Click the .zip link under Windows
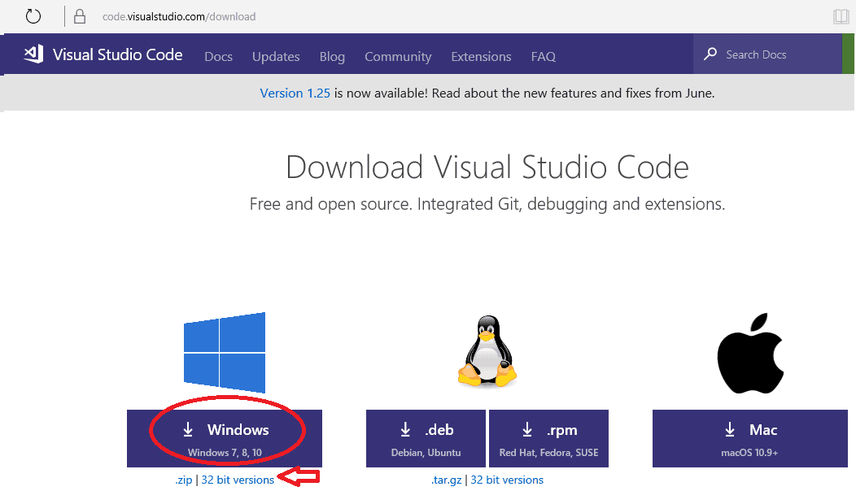The image size is (856, 504). [x=183, y=480]
